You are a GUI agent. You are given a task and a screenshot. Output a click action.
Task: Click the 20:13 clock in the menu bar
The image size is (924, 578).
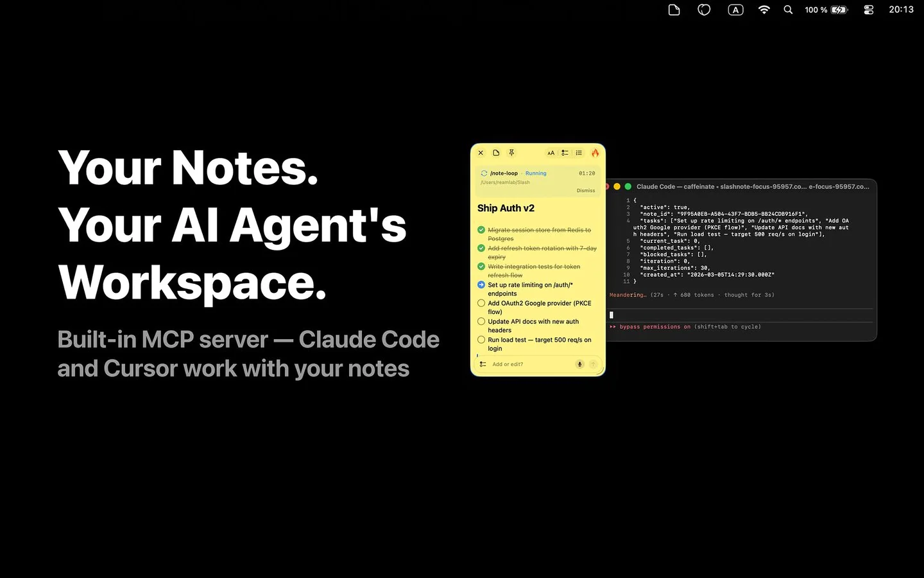click(x=901, y=10)
